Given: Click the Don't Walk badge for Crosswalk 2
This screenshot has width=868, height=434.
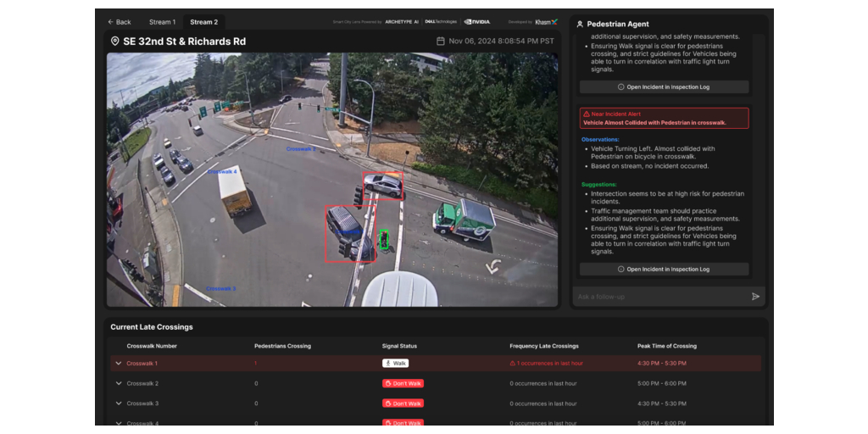Looking at the screenshot, I should click(x=403, y=384).
